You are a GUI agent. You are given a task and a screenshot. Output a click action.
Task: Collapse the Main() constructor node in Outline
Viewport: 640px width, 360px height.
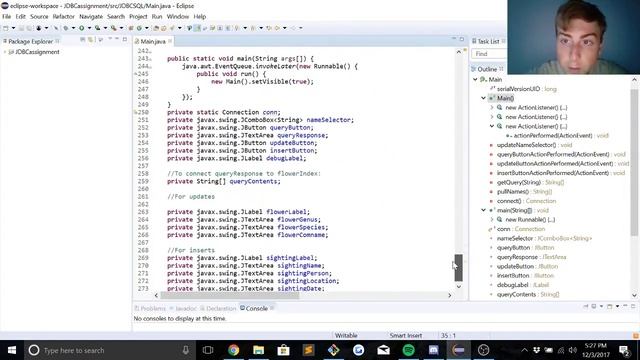tap(484, 98)
